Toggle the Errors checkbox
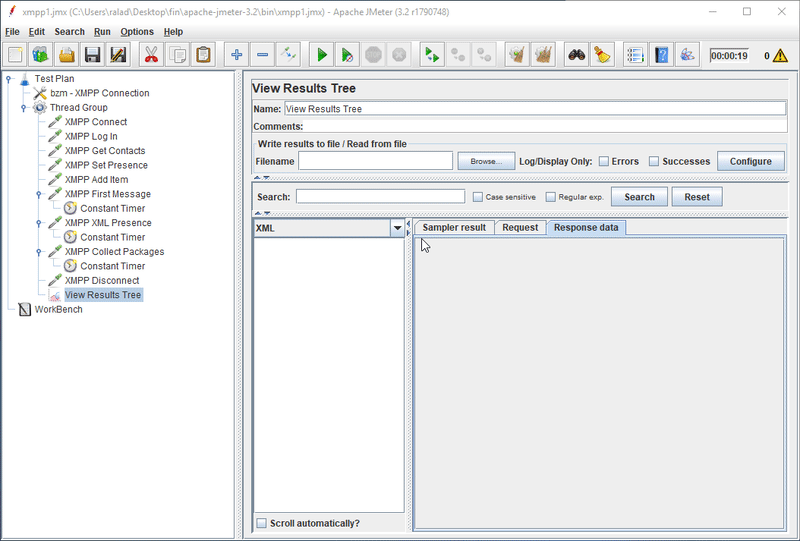 pyautogui.click(x=604, y=161)
